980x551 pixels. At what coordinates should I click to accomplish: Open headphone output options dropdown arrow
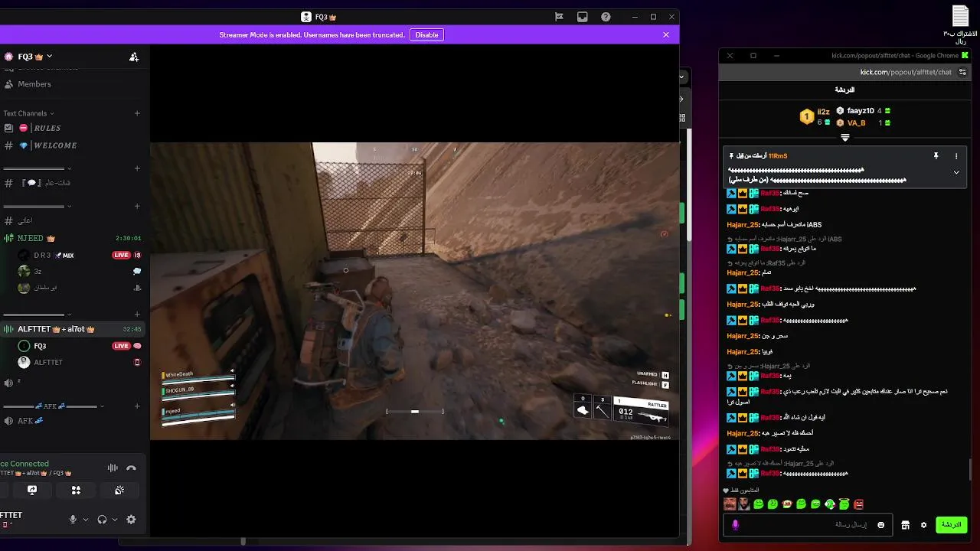click(115, 520)
